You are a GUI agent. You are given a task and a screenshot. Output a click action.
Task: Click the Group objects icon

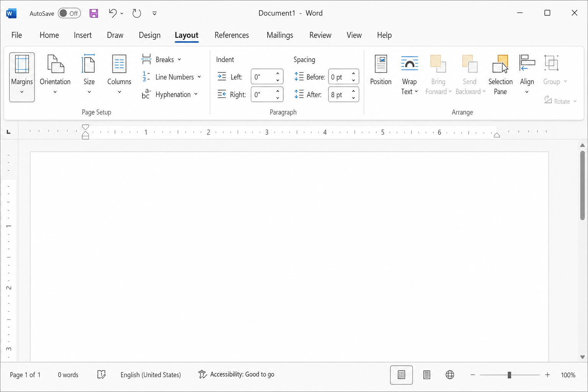pyautogui.click(x=552, y=63)
